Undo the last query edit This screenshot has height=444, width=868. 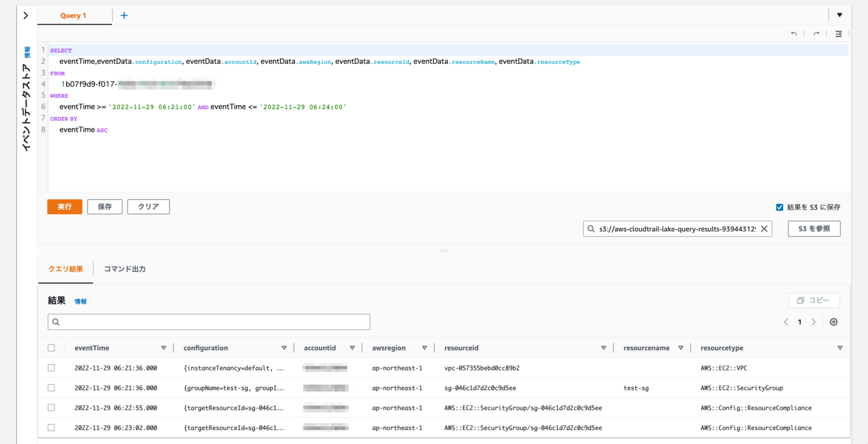793,33
